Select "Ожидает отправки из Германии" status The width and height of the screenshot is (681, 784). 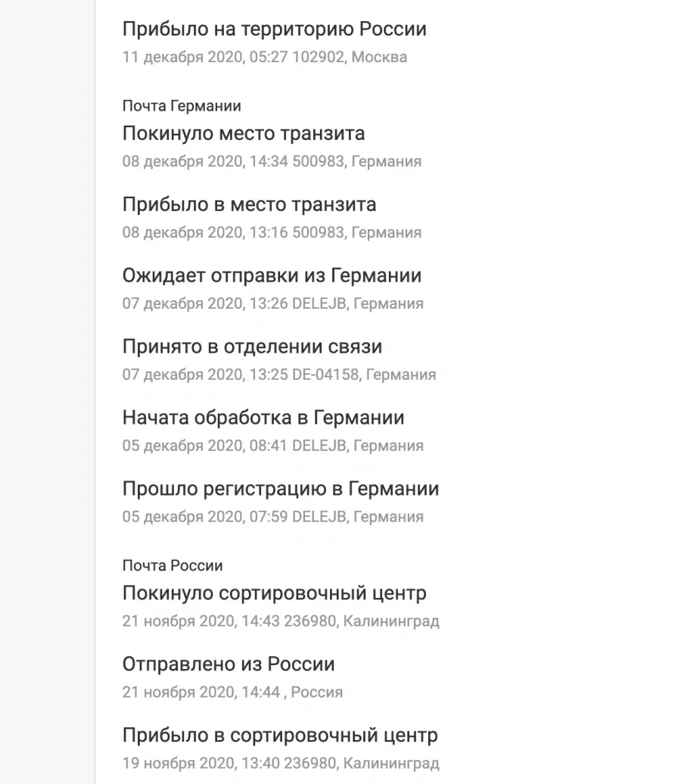click(272, 275)
